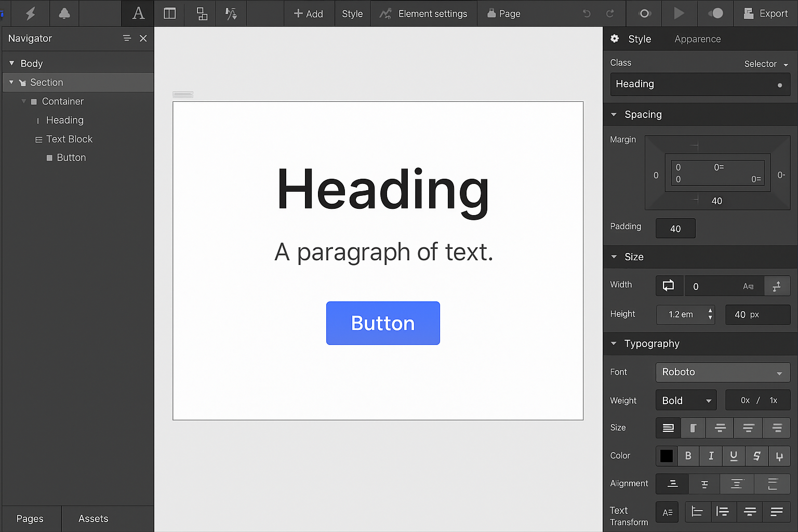Click the Heading class input field

point(700,84)
